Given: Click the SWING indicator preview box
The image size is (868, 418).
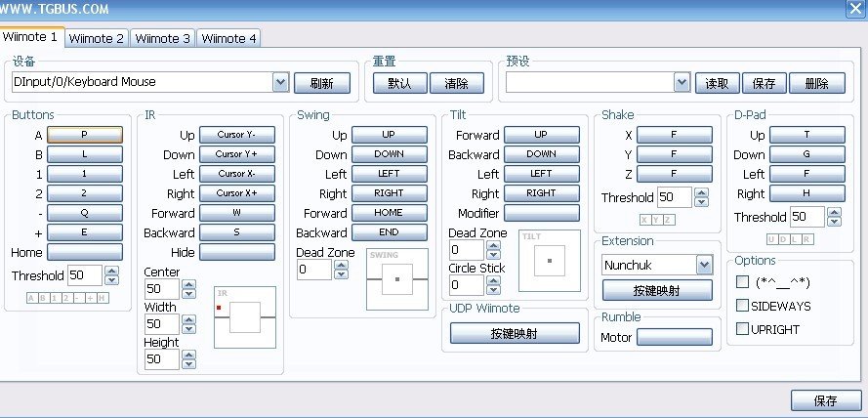Looking at the screenshot, I should tap(396, 279).
